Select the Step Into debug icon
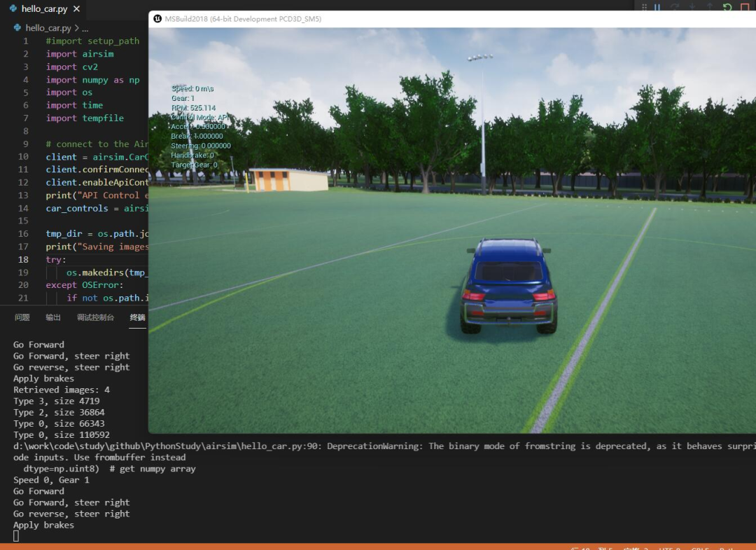This screenshot has height=550, width=756. click(693, 6)
